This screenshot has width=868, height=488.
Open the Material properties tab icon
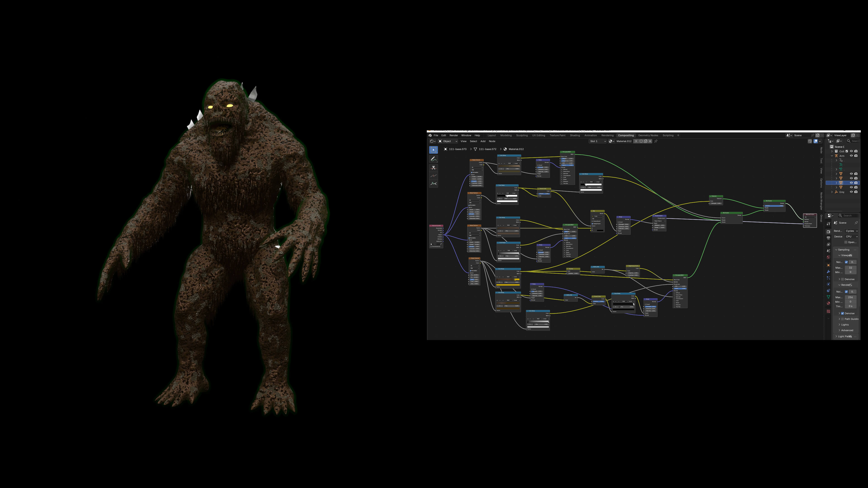[828, 303]
